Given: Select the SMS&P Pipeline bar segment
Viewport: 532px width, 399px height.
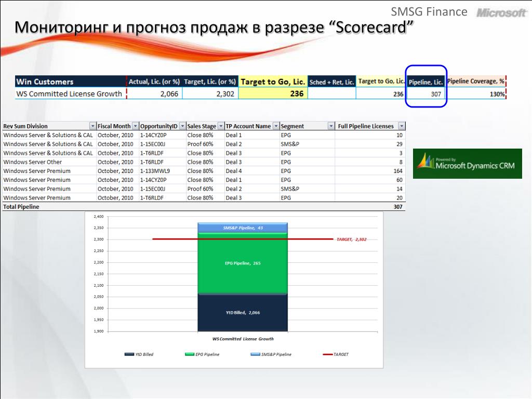Looking at the screenshot, I should coord(243,228).
